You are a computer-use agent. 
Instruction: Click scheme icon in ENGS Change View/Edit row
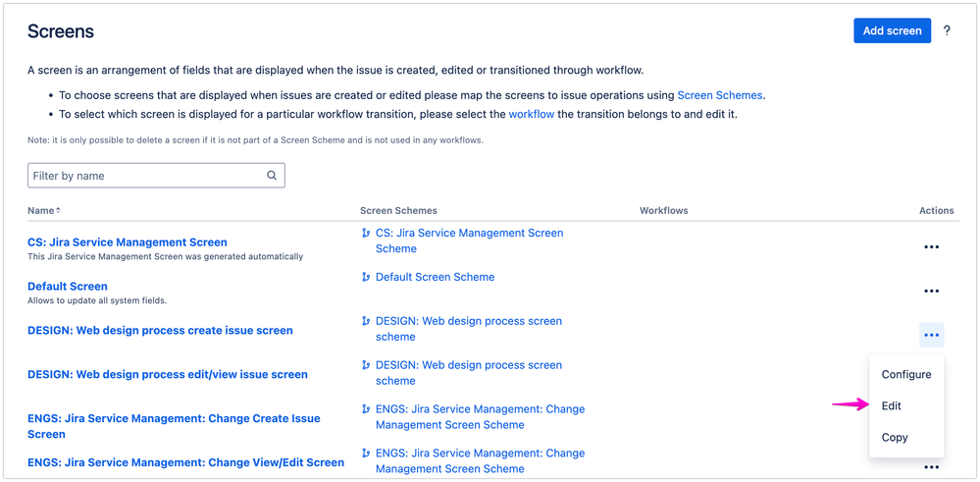click(x=366, y=454)
